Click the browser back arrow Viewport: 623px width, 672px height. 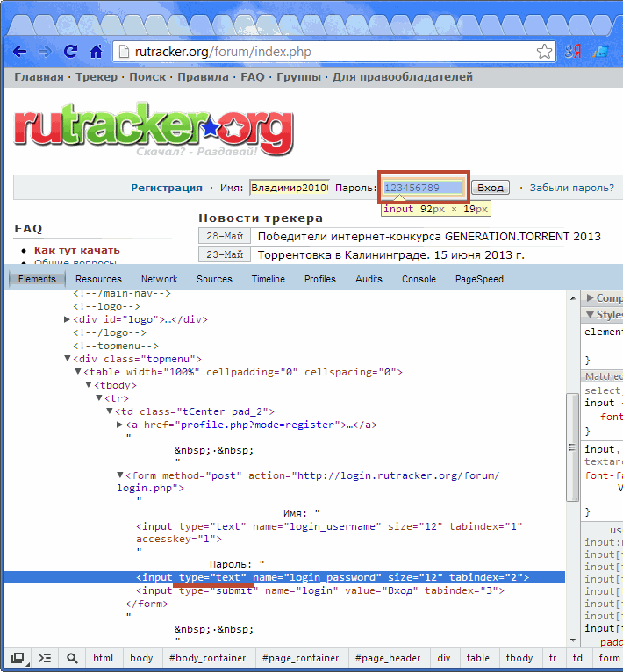click(x=19, y=52)
